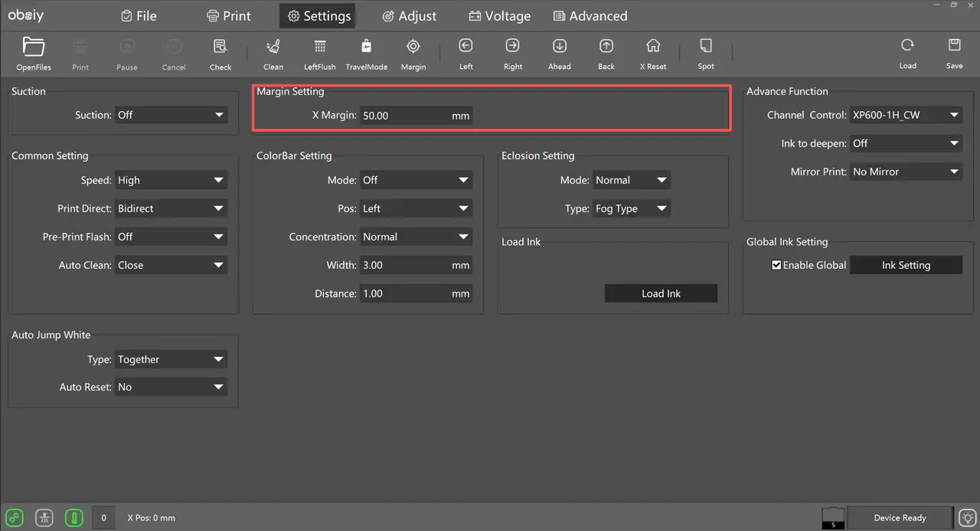
Task: Open the Auto Reset dropdown
Action: tap(171, 387)
